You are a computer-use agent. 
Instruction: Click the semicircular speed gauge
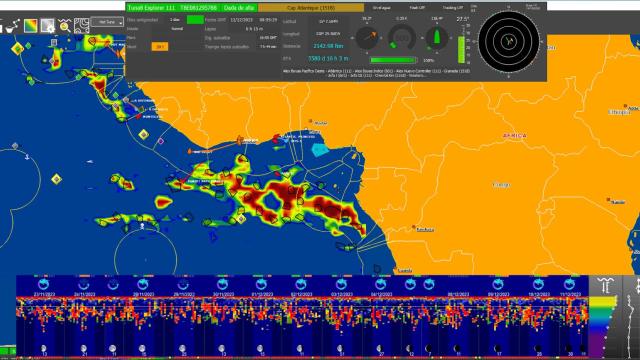(x=402, y=38)
